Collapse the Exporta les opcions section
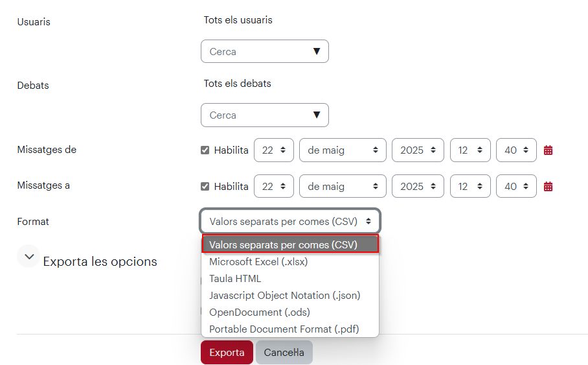Viewport: 588px width, 365px height. click(x=28, y=257)
